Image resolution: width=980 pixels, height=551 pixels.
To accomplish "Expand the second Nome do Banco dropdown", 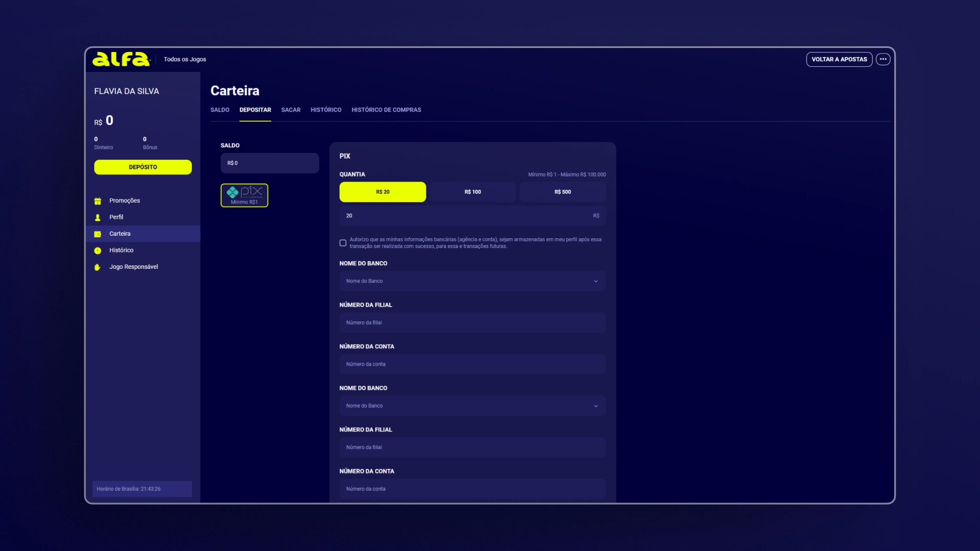I will tap(472, 406).
